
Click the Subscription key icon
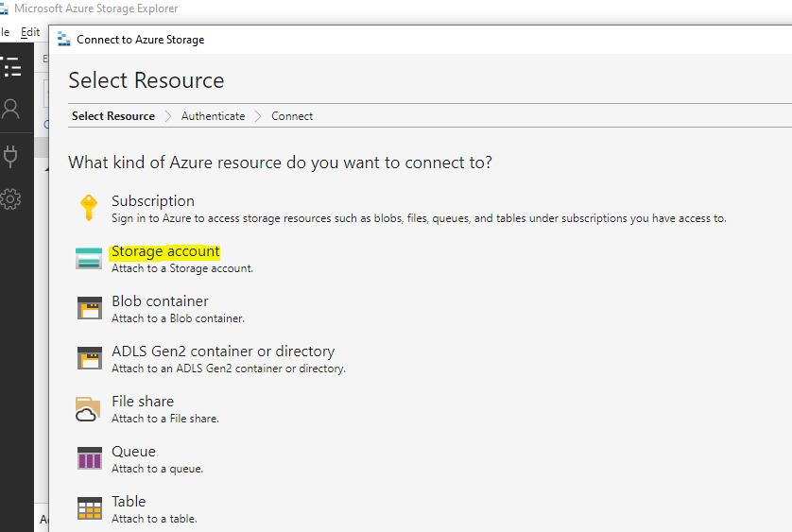tap(89, 208)
